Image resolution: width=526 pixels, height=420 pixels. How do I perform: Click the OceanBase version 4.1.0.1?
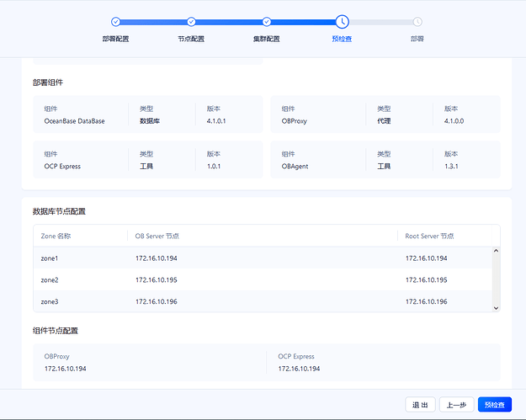tap(216, 121)
